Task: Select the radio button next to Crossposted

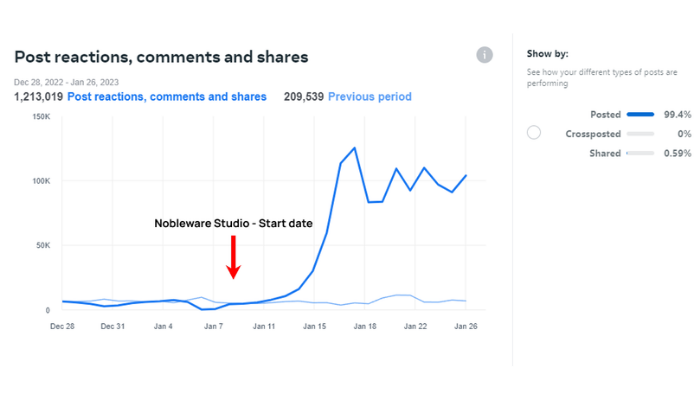Action: click(x=534, y=133)
